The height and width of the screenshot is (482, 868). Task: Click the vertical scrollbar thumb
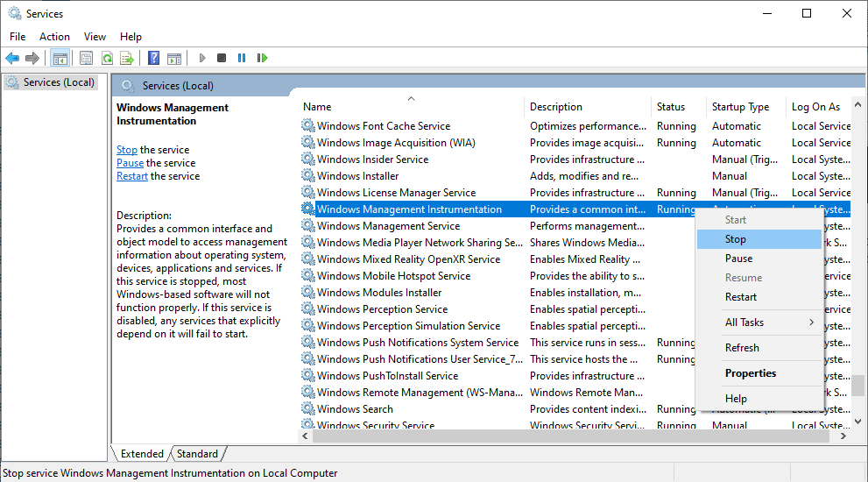click(858, 386)
